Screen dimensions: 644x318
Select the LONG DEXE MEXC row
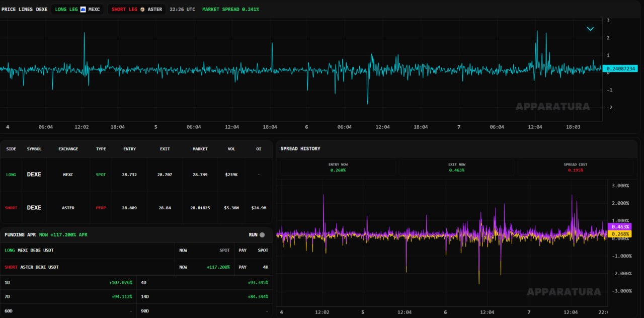tap(136, 175)
